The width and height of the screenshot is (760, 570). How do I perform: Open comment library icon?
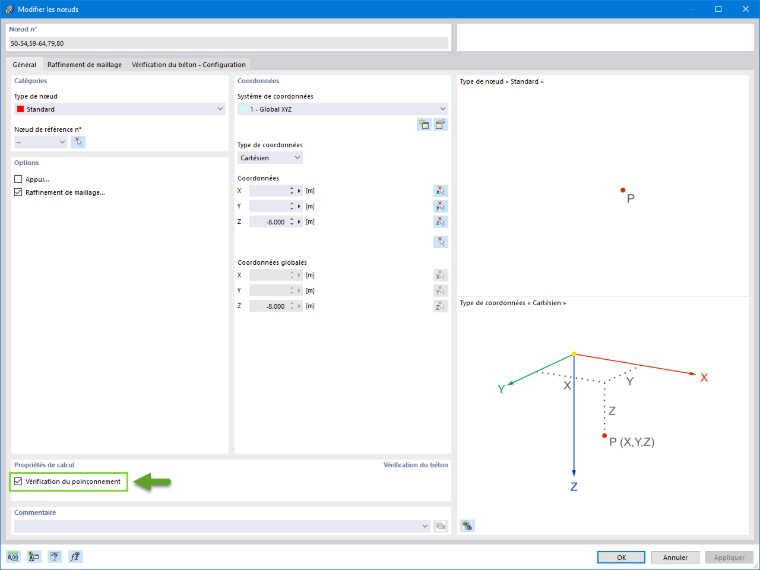(x=440, y=526)
